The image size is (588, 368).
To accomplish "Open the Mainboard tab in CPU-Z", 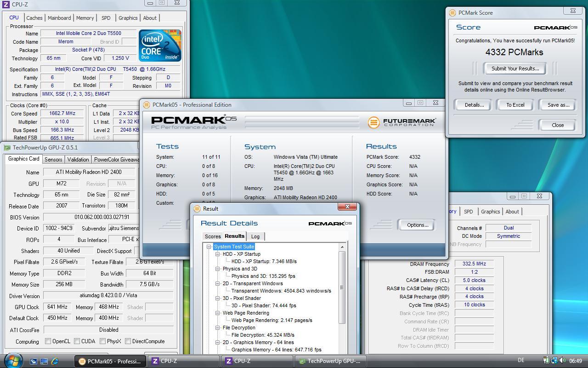I will pyautogui.click(x=59, y=18).
